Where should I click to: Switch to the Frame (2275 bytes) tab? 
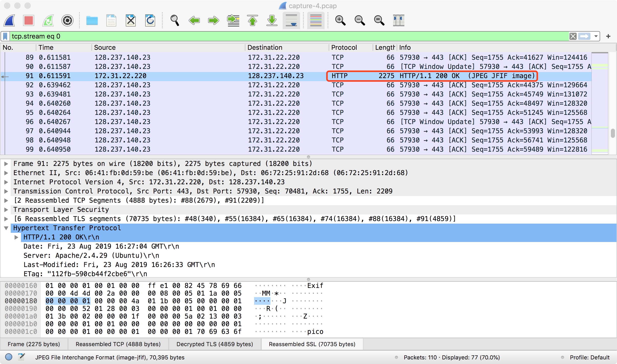pyautogui.click(x=34, y=344)
